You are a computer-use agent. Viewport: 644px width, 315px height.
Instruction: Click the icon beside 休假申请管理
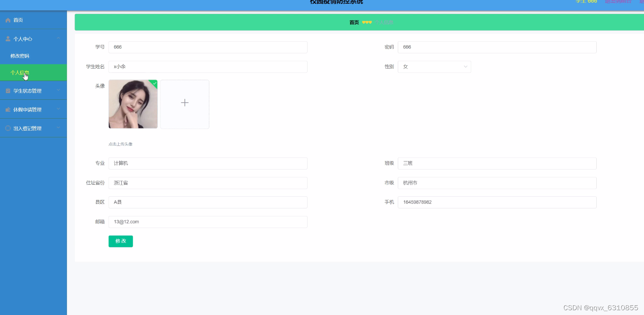tap(8, 110)
